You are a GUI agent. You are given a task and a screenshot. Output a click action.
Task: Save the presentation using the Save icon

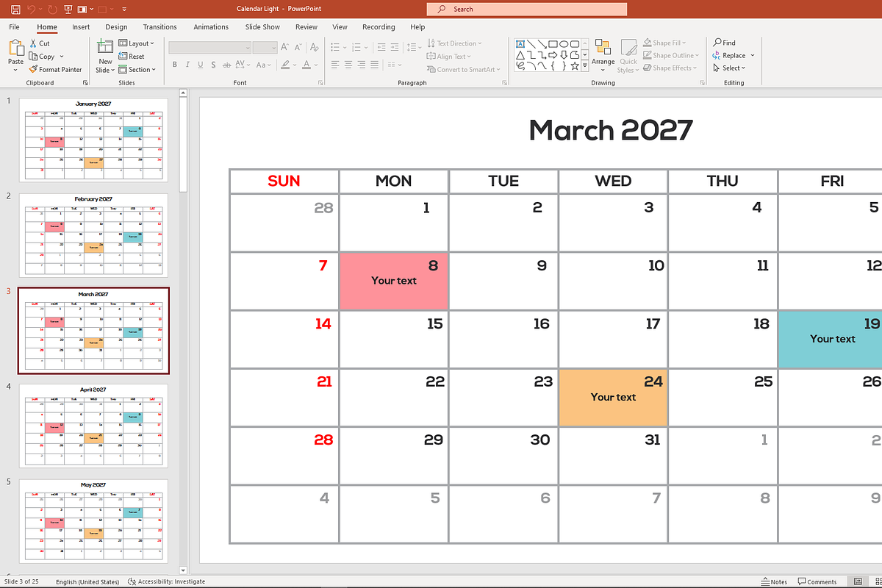point(15,10)
